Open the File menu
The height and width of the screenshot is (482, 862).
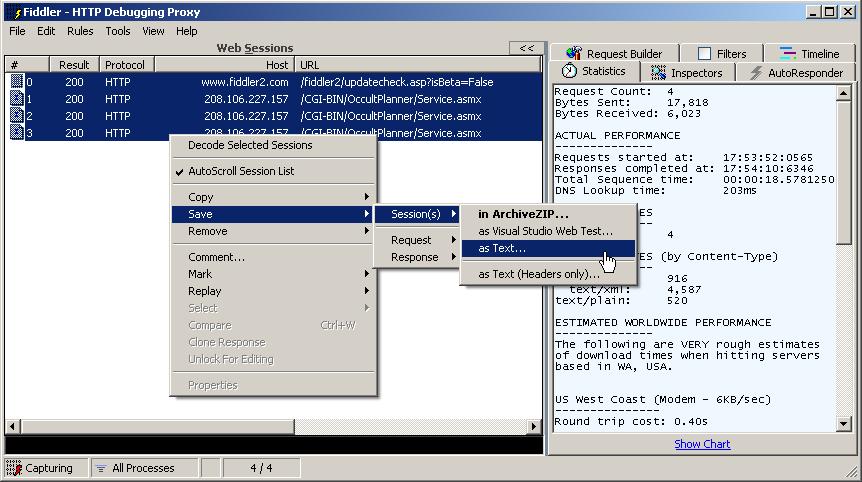pos(17,31)
